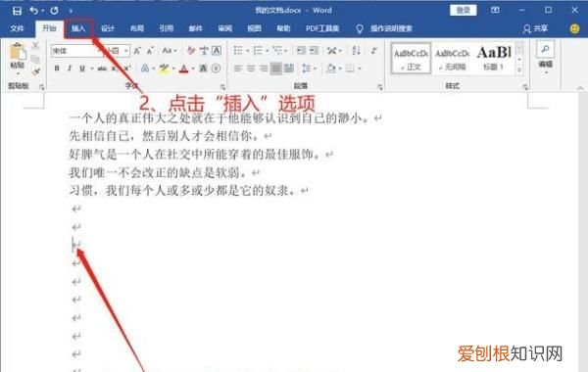Apply subscript formatting
This screenshot has width=588, height=372.
114,69
